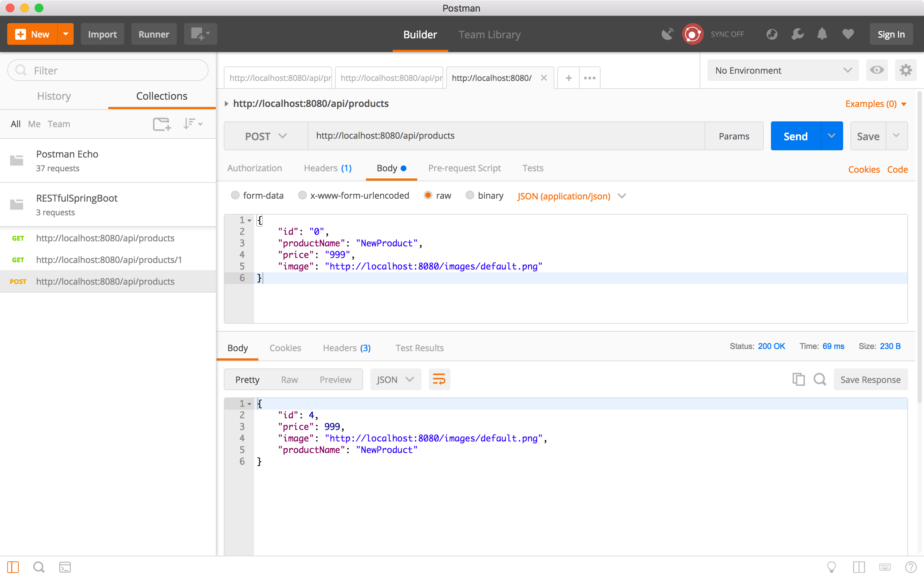Add a new request tab with plus
The image size is (924, 578).
568,78
